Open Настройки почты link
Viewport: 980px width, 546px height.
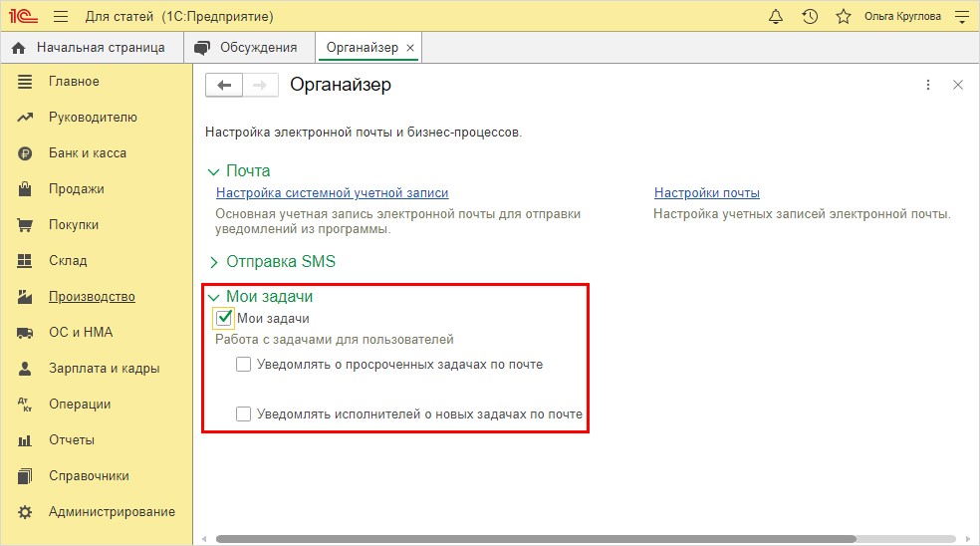(707, 193)
